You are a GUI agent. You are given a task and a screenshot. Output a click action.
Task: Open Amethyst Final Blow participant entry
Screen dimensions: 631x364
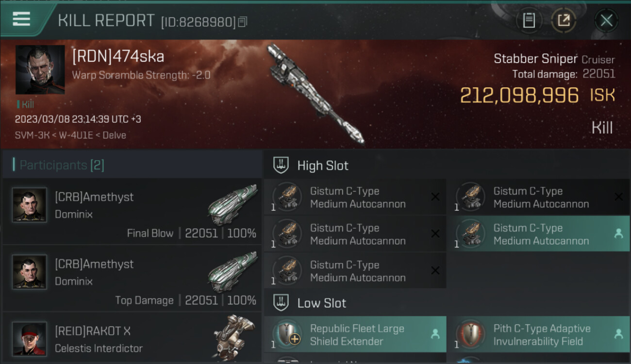132,211
